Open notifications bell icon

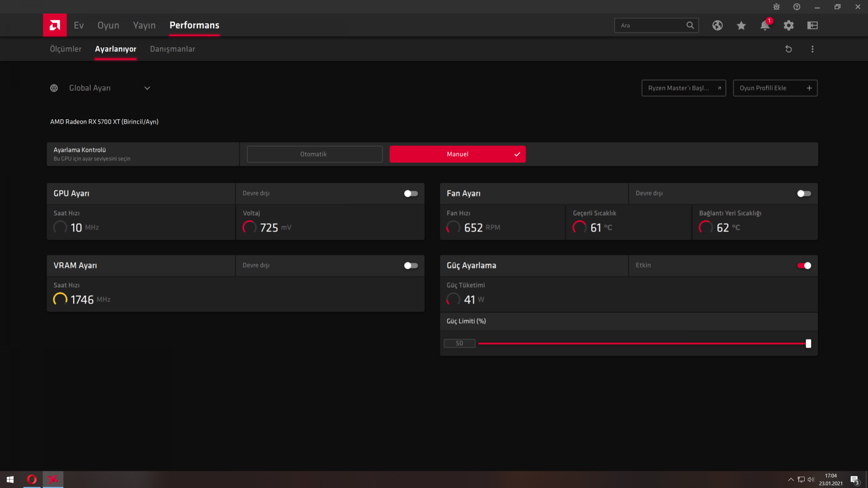[764, 25]
